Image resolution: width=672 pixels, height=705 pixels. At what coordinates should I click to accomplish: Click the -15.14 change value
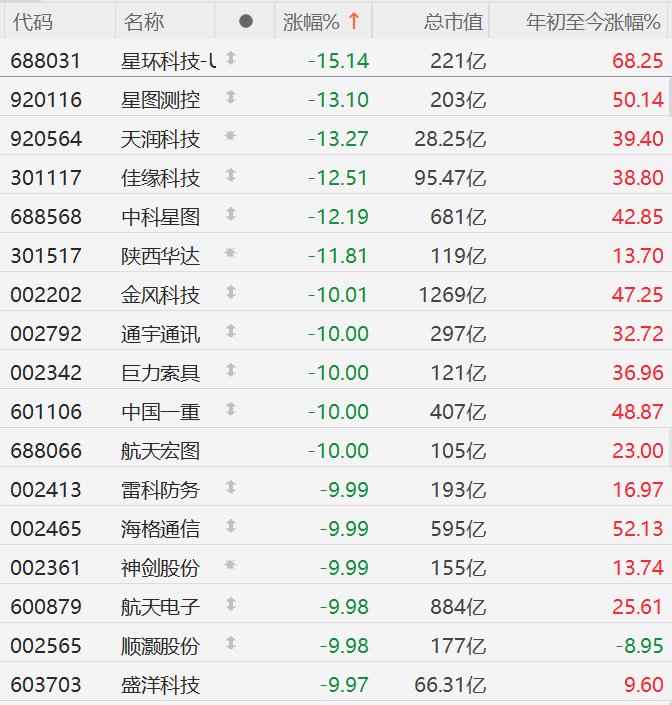(x=338, y=61)
